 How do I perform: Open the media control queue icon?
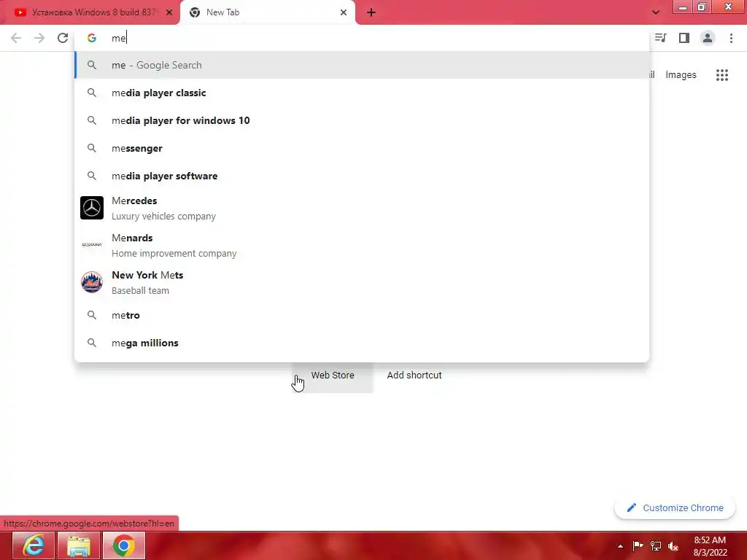click(x=660, y=38)
